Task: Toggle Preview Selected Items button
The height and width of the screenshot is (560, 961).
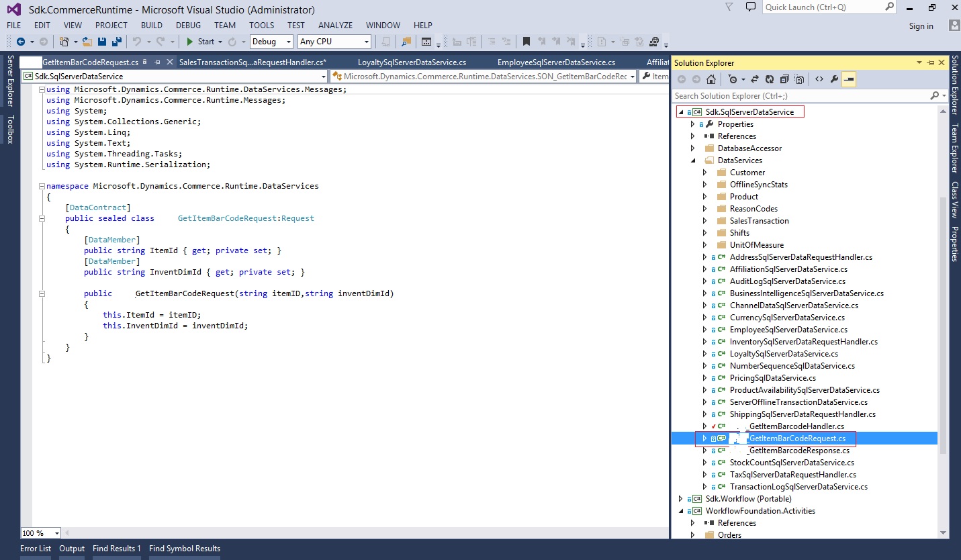Action: click(x=850, y=79)
